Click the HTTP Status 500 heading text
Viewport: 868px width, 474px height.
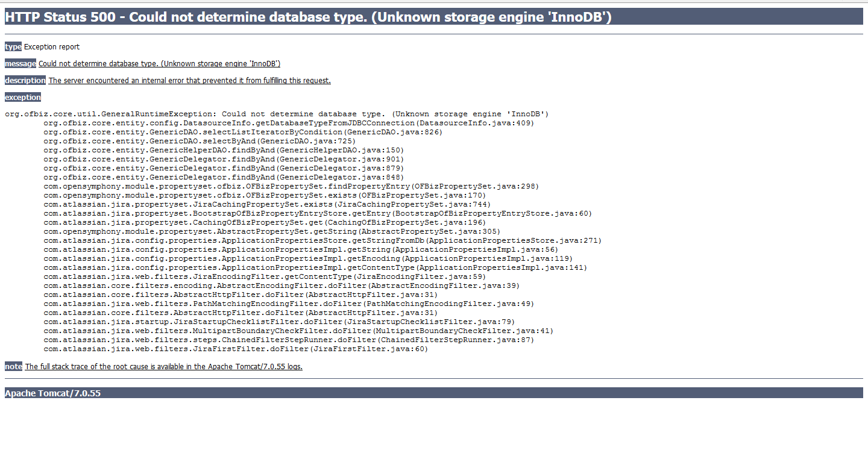[x=308, y=17]
